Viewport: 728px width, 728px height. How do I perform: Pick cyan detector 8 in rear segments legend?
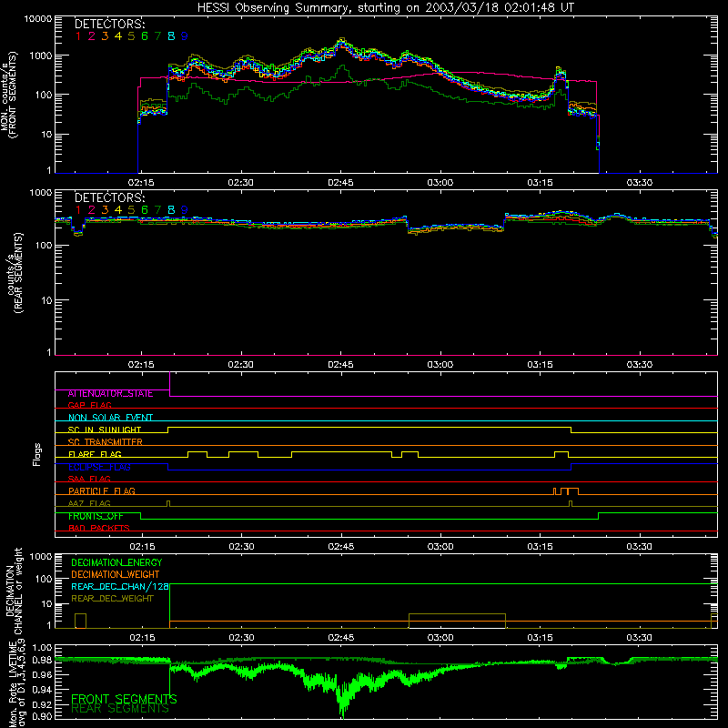(171, 210)
